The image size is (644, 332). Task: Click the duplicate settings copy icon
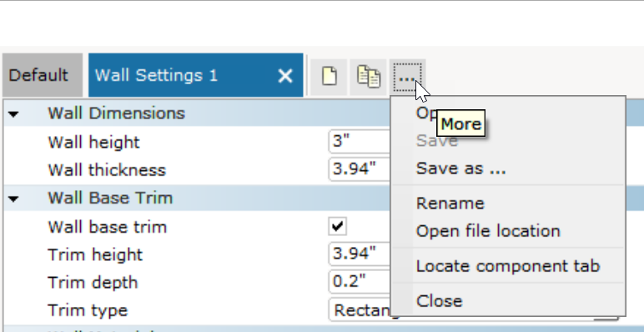[368, 77]
